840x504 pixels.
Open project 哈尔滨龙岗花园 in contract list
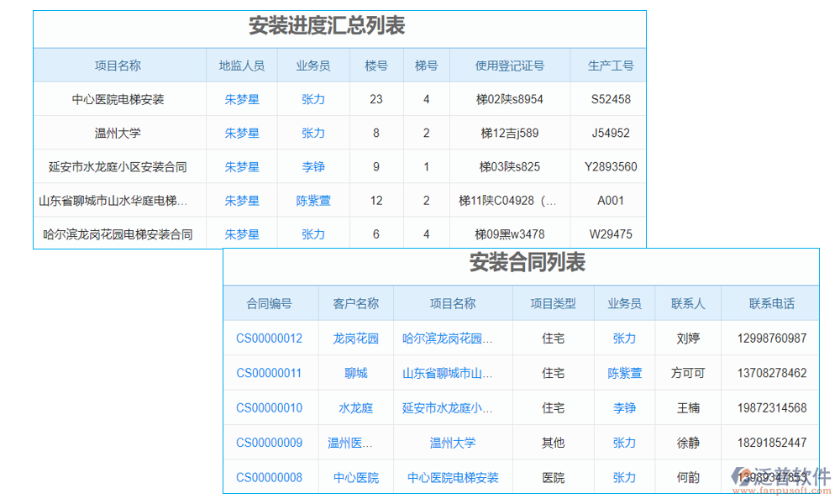(x=449, y=338)
